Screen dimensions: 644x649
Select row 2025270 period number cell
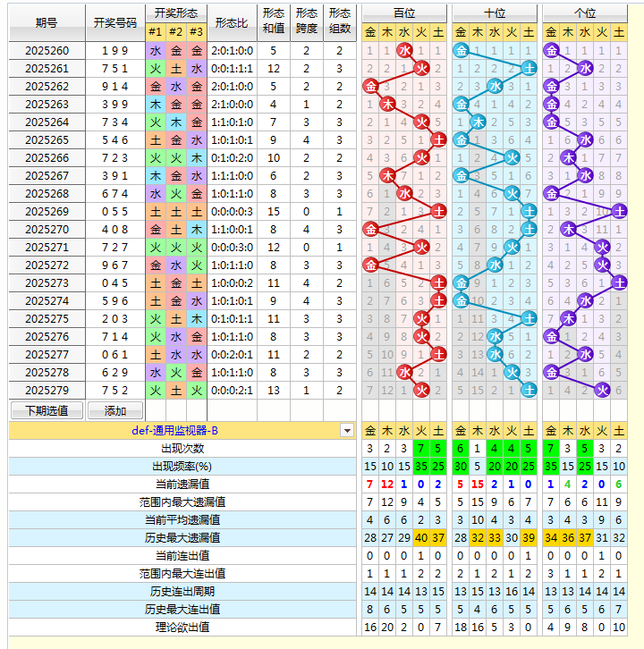tap(47, 230)
